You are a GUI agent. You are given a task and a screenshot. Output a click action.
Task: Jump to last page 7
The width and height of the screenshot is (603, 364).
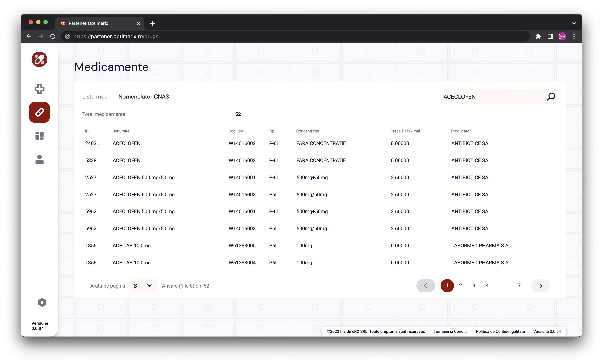(x=519, y=286)
